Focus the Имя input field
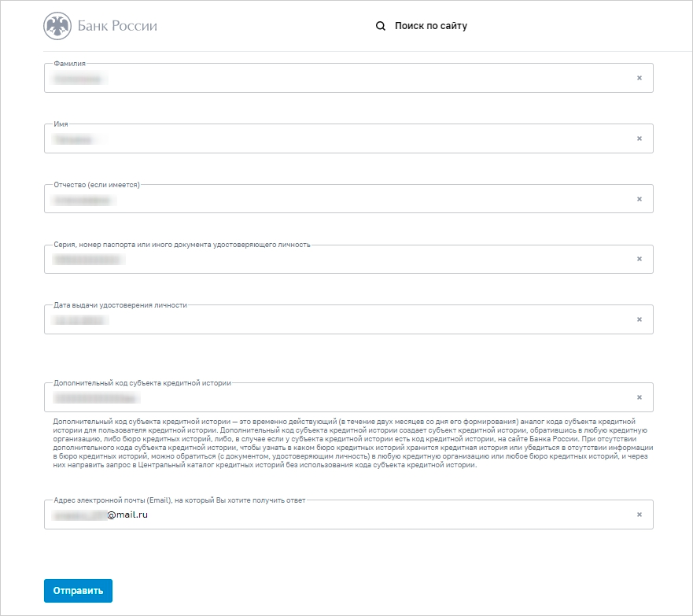Image resolution: width=693 pixels, height=616 pixels. click(348, 138)
